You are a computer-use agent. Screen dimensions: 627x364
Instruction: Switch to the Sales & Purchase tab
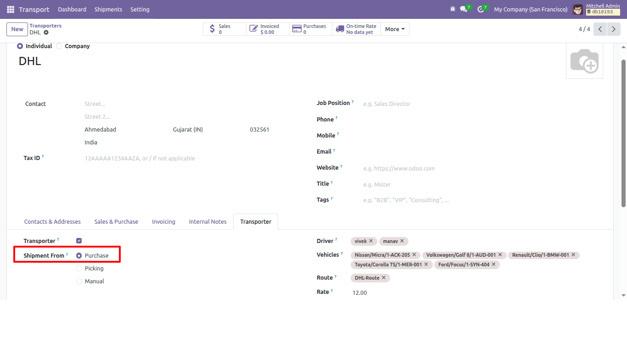pyautogui.click(x=116, y=222)
